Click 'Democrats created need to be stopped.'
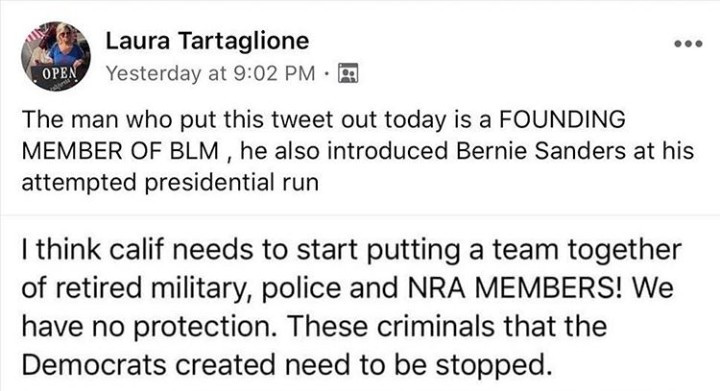 coord(286,365)
